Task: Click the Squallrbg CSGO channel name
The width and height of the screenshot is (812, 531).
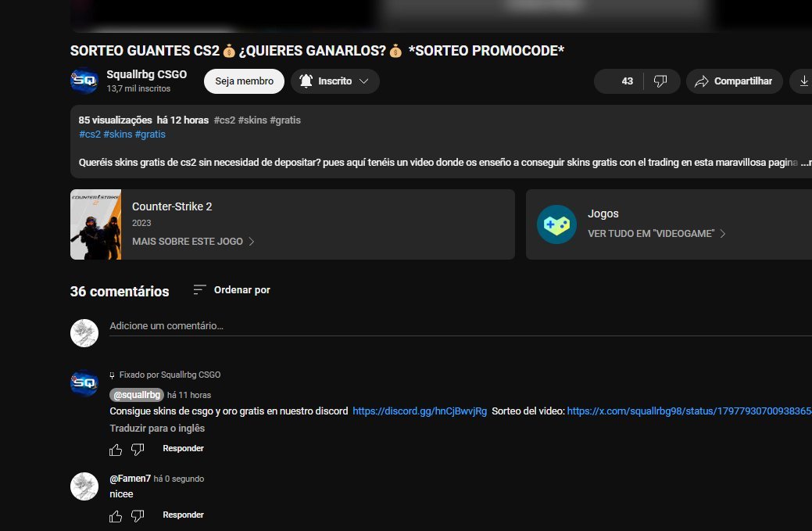Action: tap(147, 74)
